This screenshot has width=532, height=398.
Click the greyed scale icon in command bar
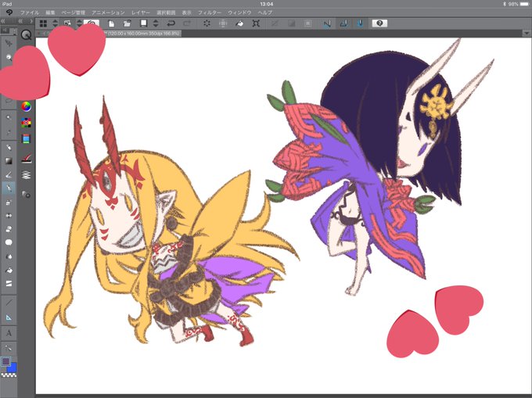223,23
